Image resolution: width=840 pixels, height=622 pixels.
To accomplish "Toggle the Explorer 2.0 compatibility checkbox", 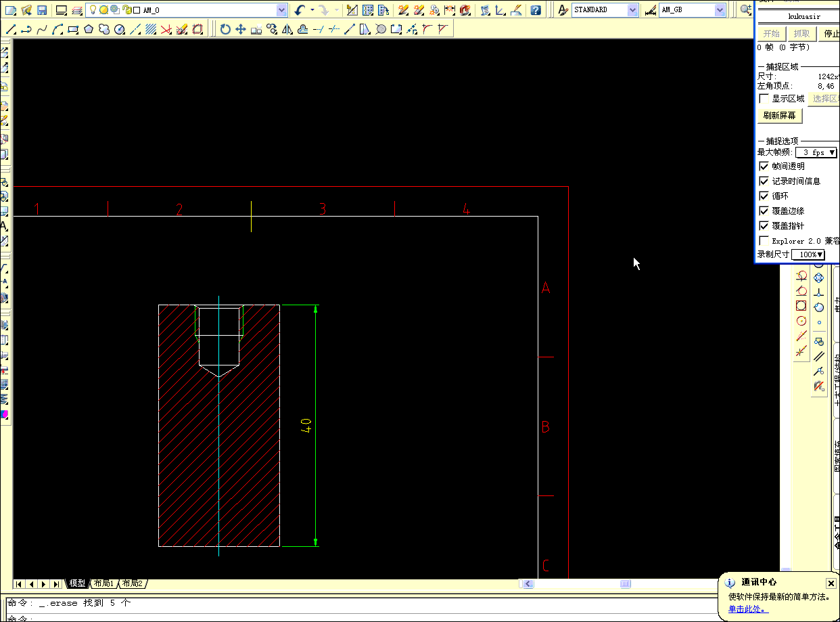I will [764, 240].
